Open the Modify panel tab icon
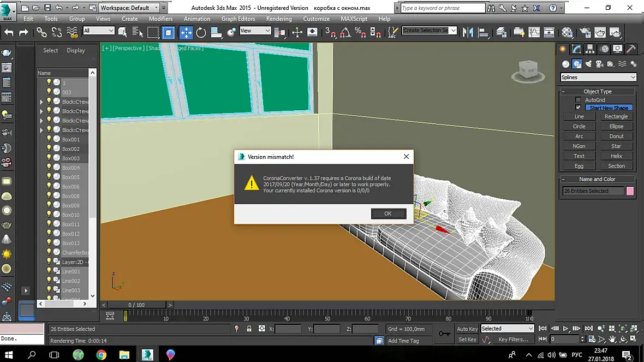644x362 pixels. pyautogui.click(x=577, y=49)
